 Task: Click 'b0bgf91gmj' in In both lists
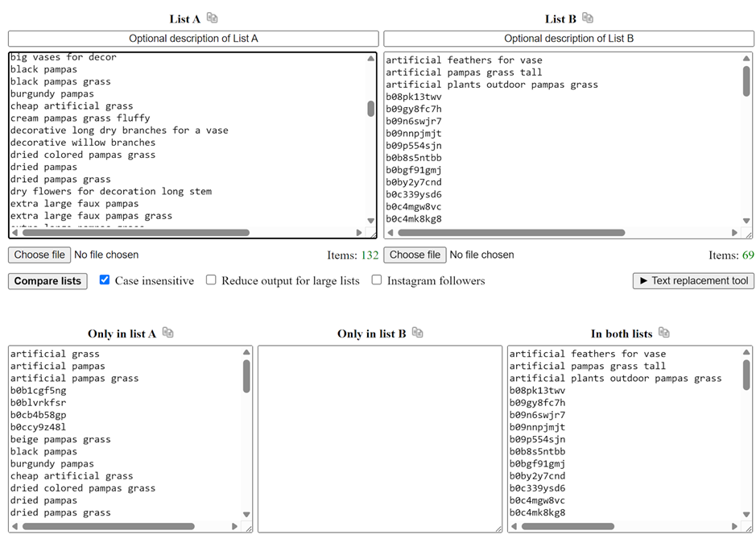(x=538, y=464)
